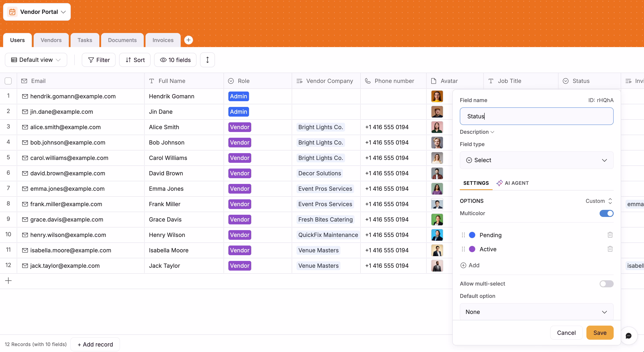Image resolution: width=644 pixels, height=352 pixels.
Task: Click the Field name input containing Status
Action: 536,116
